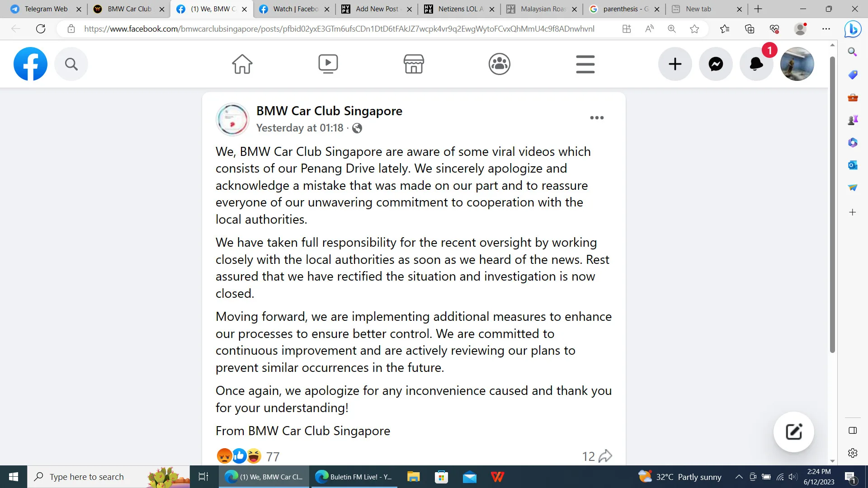Open Facebook Marketplace icon
868x488 pixels.
pos(414,64)
